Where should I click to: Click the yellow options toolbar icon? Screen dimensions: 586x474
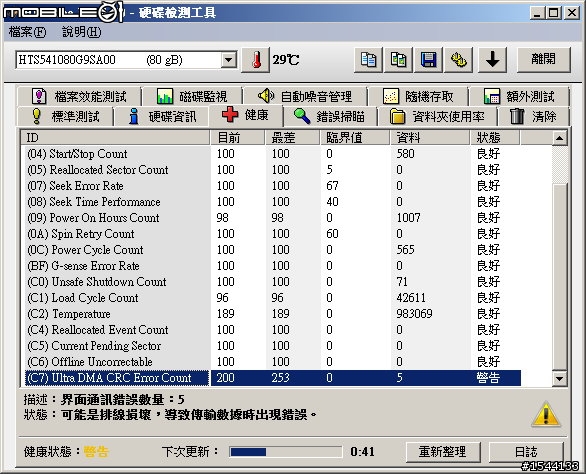pos(459,60)
